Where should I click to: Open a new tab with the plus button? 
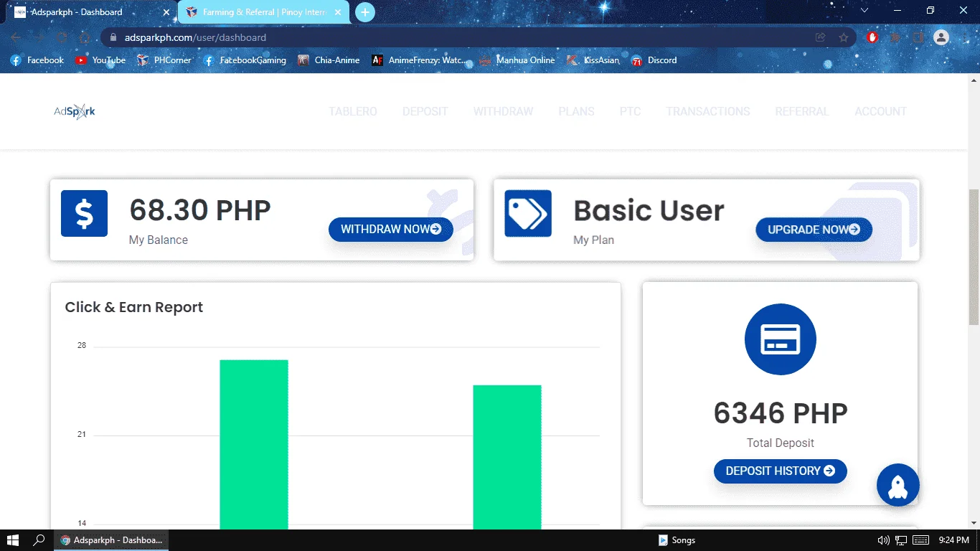tap(365, 12)
